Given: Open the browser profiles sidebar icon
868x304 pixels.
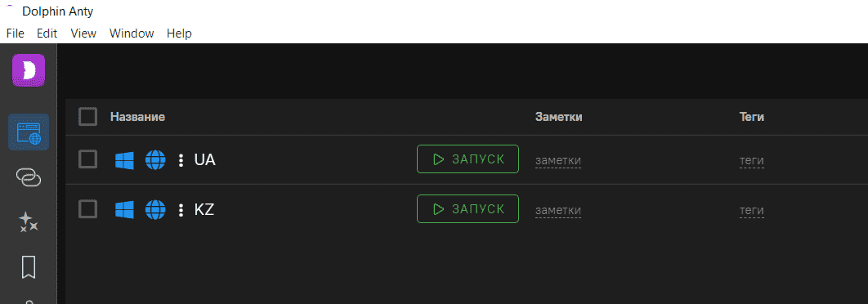Looking at the screenshot, I should pyautogui.click(x=29, y=132).
